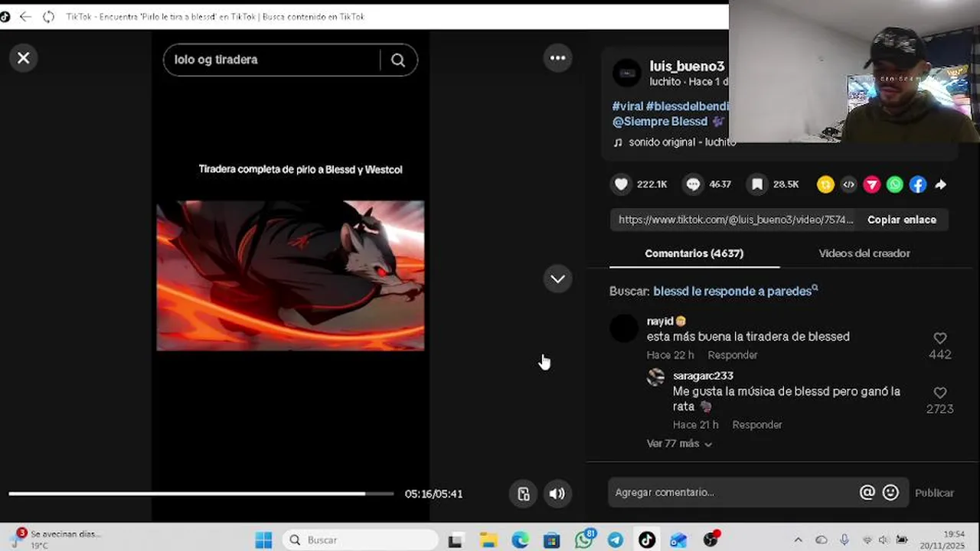This screenshot has height=551, width=980.
Task: Click the 'lolo og tiradera' search field
Action: [x=272, y=60]
